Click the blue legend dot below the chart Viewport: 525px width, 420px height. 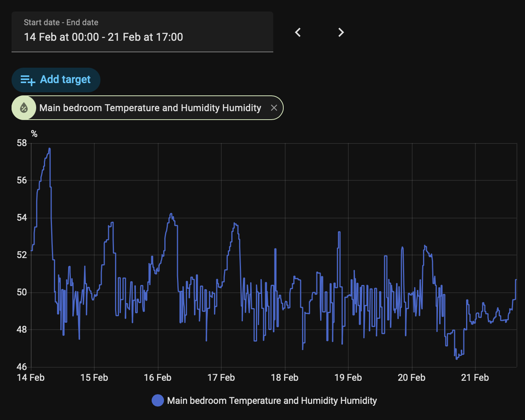157,400
